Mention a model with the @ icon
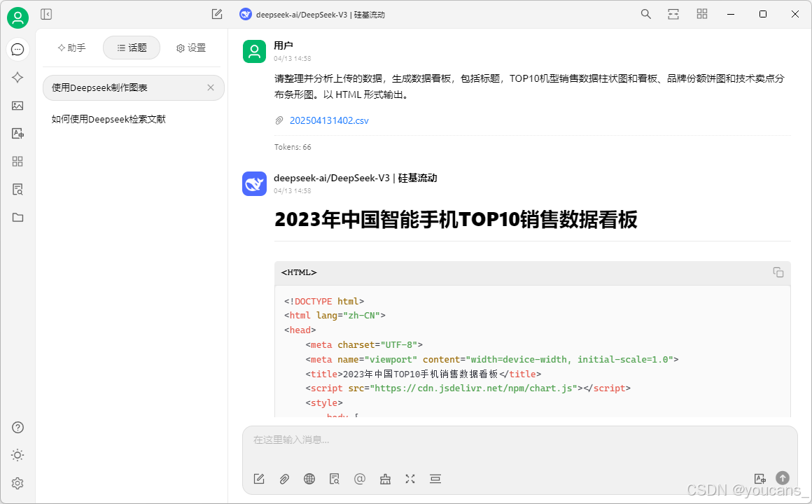The height and width of the screenshot is (504, 812). click(359, 479)
